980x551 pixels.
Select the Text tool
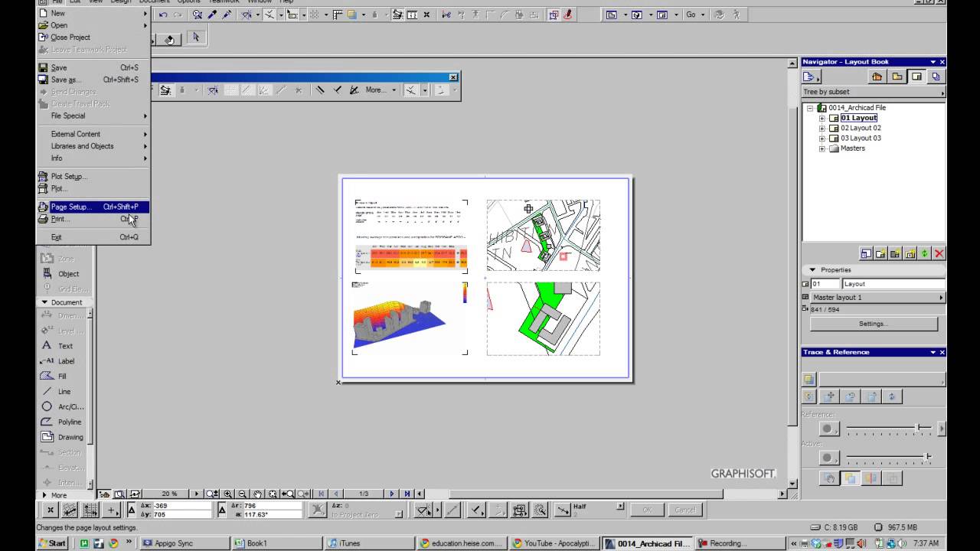coord(64,346)
